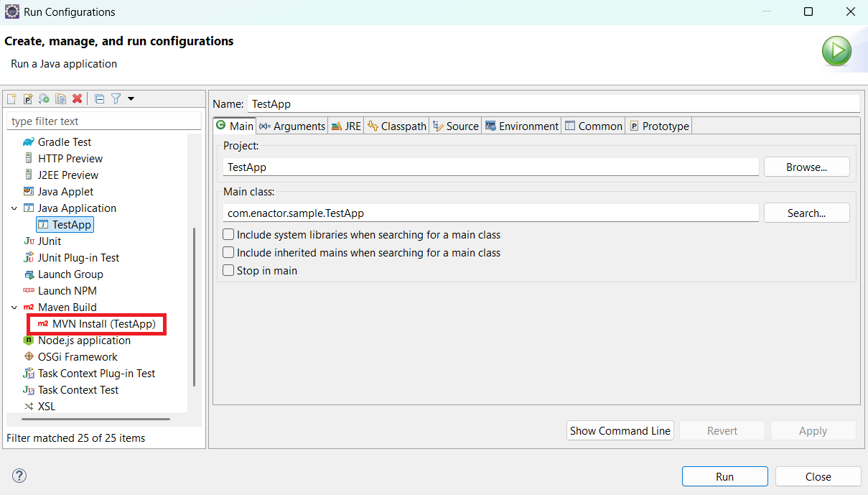Viewport: 868px width, 495px height.
Task: Click the Launch Group icon
Action: click(x=29, y=274)
